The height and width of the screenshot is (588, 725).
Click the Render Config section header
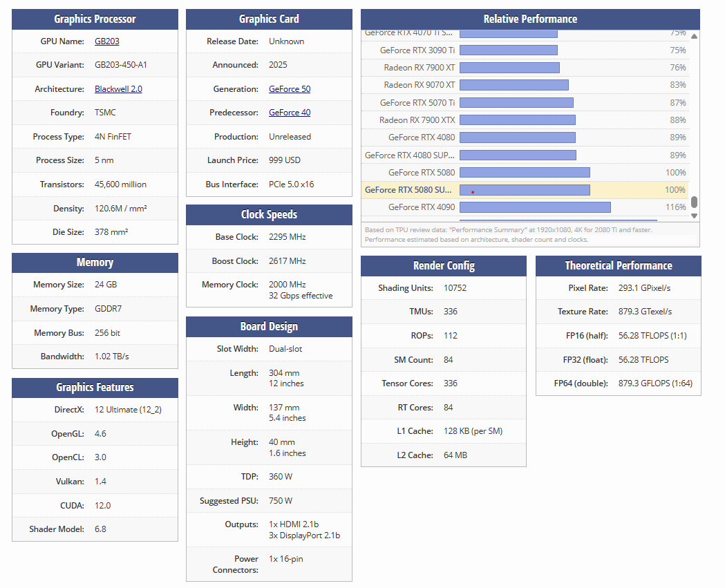pyautogui.click(x=444, y=266)
